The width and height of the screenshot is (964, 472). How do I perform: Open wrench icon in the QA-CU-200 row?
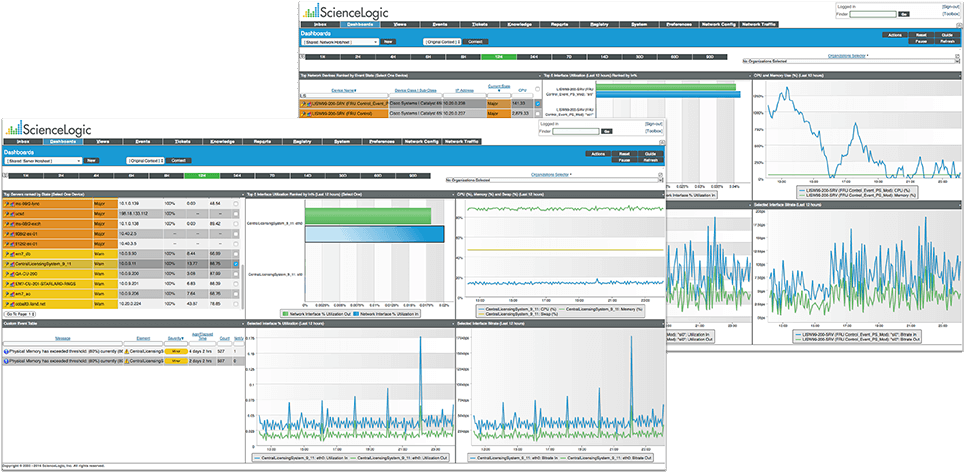point(7,273)
